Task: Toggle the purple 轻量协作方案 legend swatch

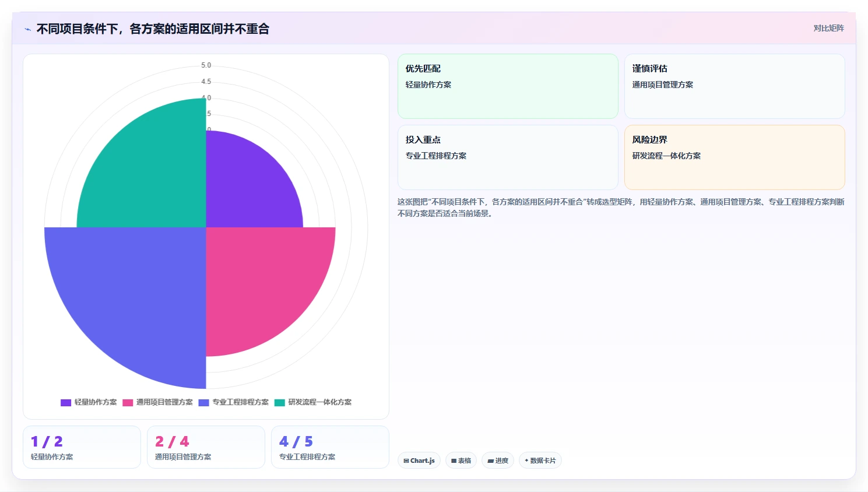Action: 66,402
